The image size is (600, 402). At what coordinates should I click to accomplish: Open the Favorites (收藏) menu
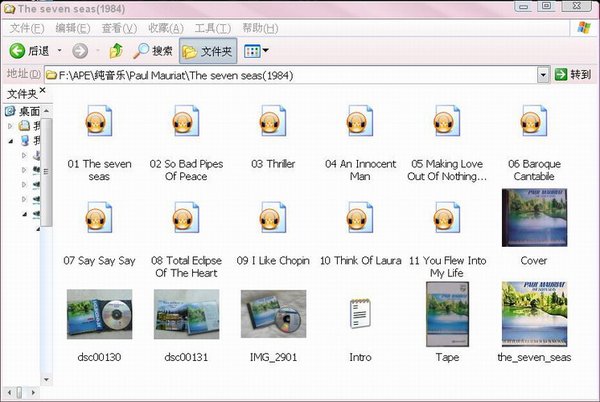166,28
